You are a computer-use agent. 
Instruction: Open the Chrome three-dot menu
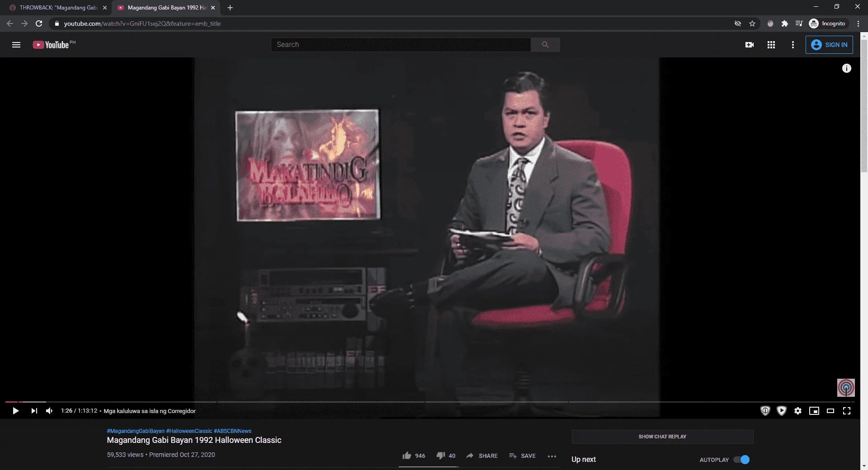[858, 23]
